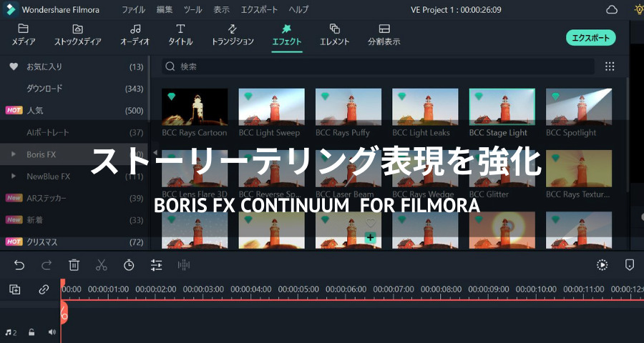Screen dimensions: 644x343
Task: Select the ダウンロード category
Action: pos(74,89)
